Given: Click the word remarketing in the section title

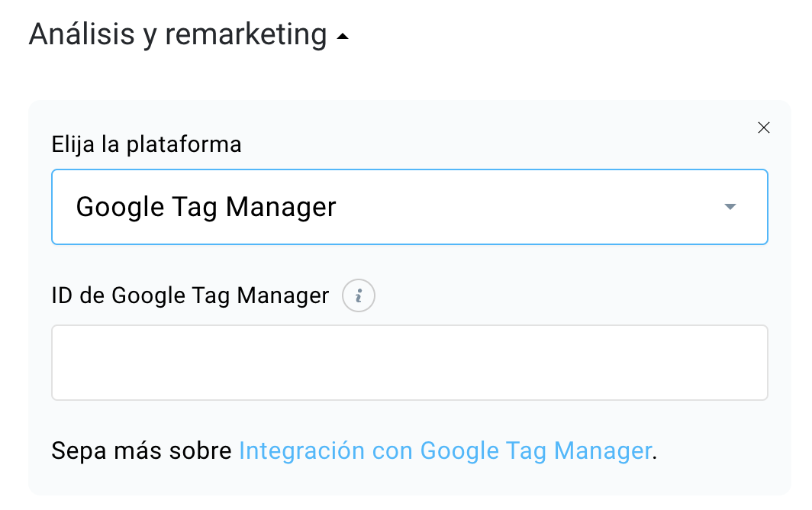Looking at the screenshot, I should click(246, 34).
